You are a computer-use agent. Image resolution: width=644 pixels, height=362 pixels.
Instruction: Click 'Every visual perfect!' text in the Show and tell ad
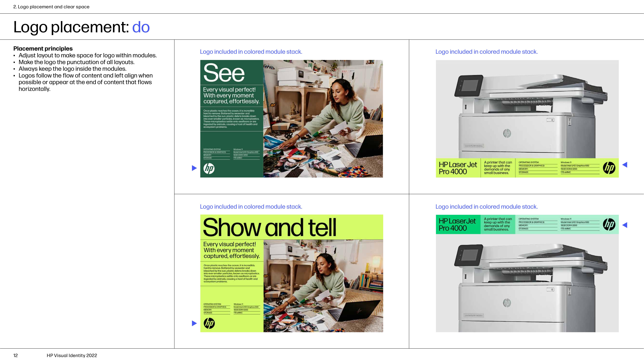pyautogui.click(x=231, y=250)
